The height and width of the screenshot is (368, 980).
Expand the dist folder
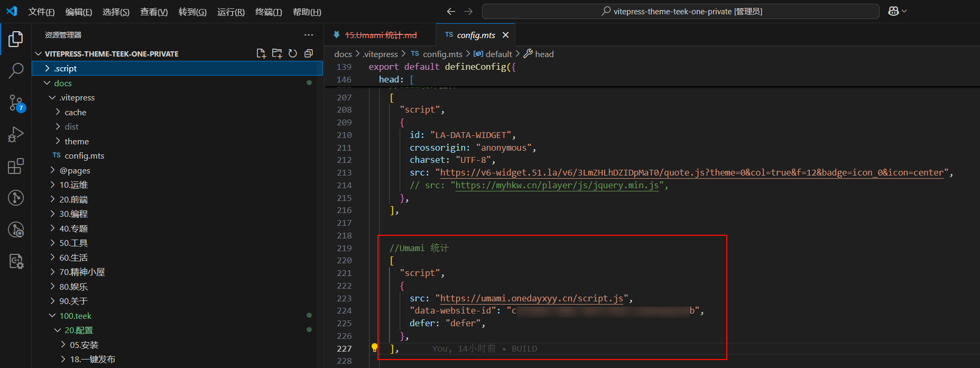(x=177, y=126)
